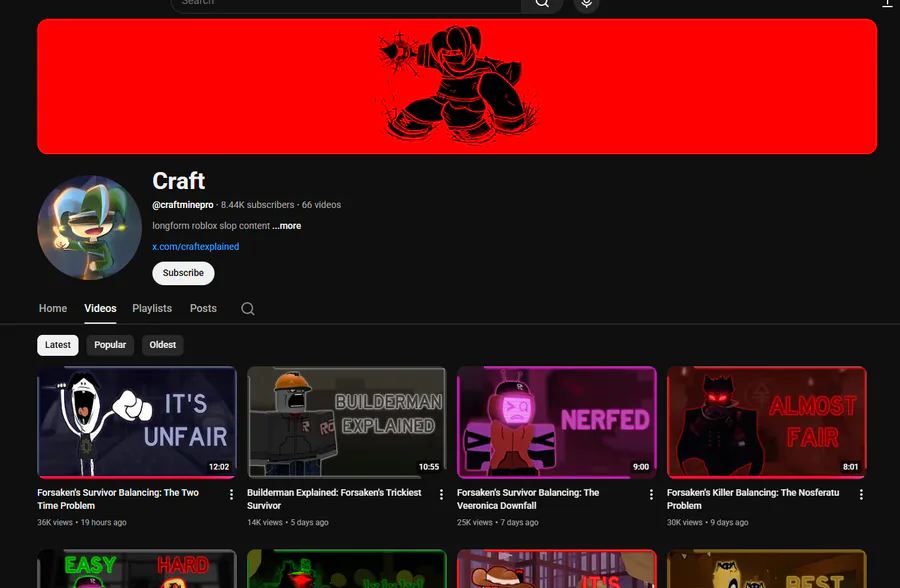This screenshot has width=900, height=588.
Task: Click the 8:01 duration badge
Action: (x=851, y=467)
